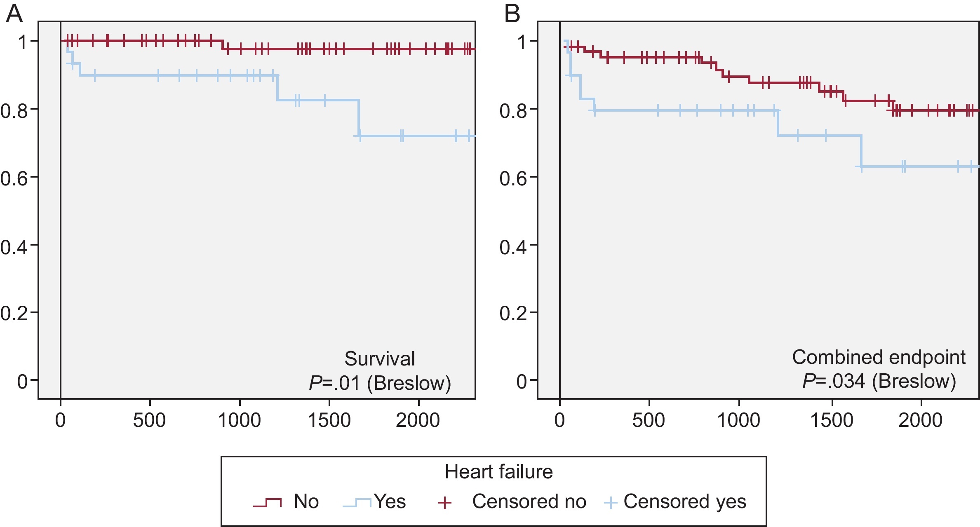Select the 'Combined endpoint' annotation text

879,357
